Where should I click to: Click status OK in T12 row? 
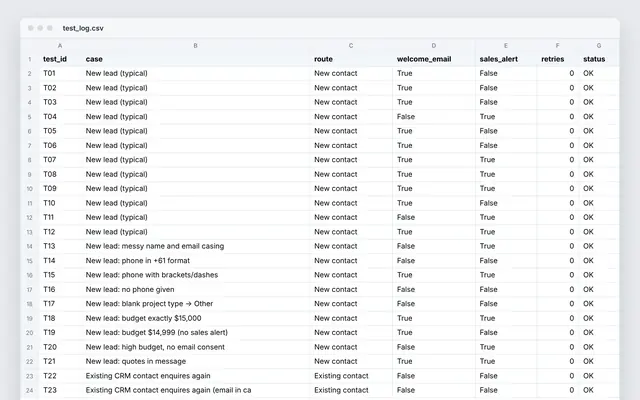(x=588, y=232)
